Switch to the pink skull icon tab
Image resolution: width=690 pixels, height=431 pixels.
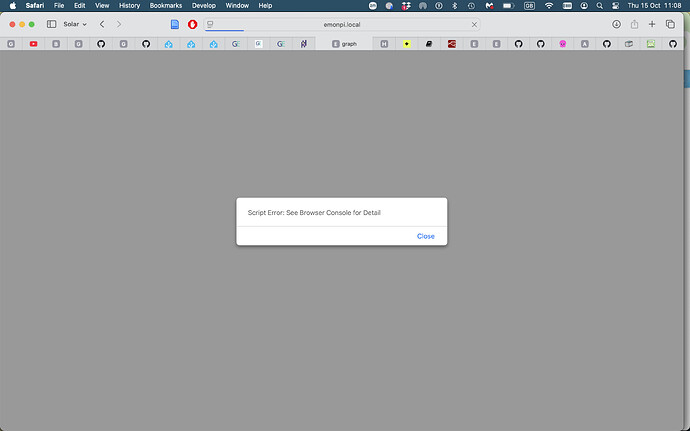tap(562, 44)
